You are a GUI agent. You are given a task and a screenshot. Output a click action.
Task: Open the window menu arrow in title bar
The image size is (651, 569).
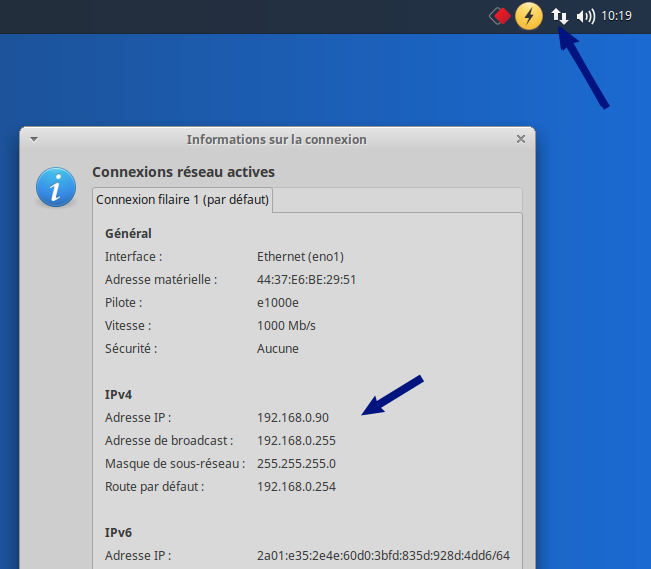coord(33,140)
